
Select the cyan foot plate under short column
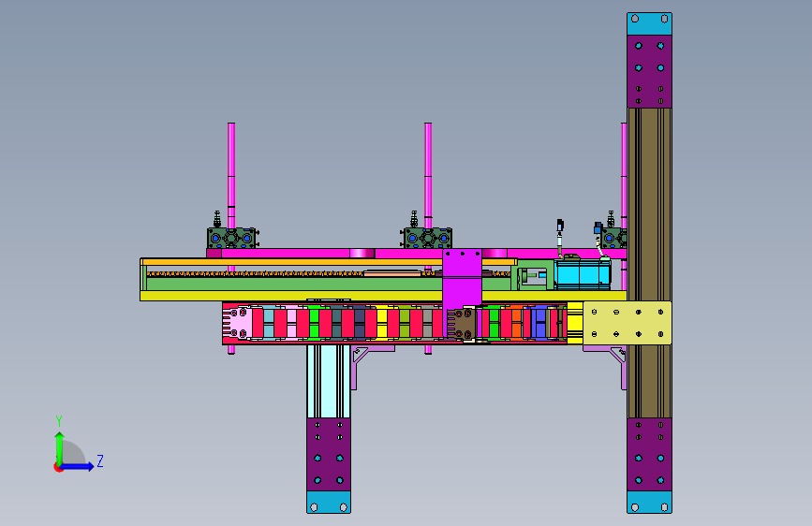(329, 503)
